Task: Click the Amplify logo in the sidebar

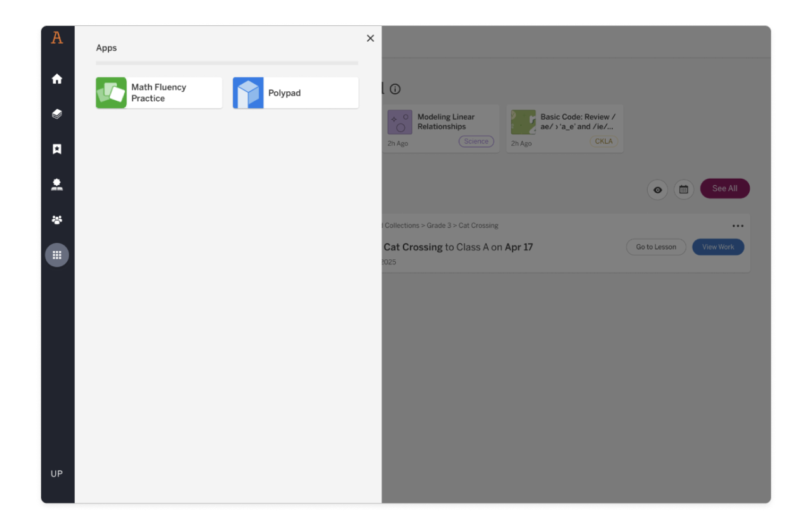Action: (x=57, y=38)
